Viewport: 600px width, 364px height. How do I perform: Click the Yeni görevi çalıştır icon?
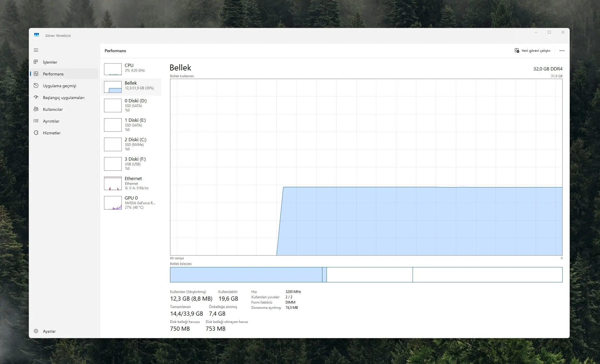coord(517,51)
